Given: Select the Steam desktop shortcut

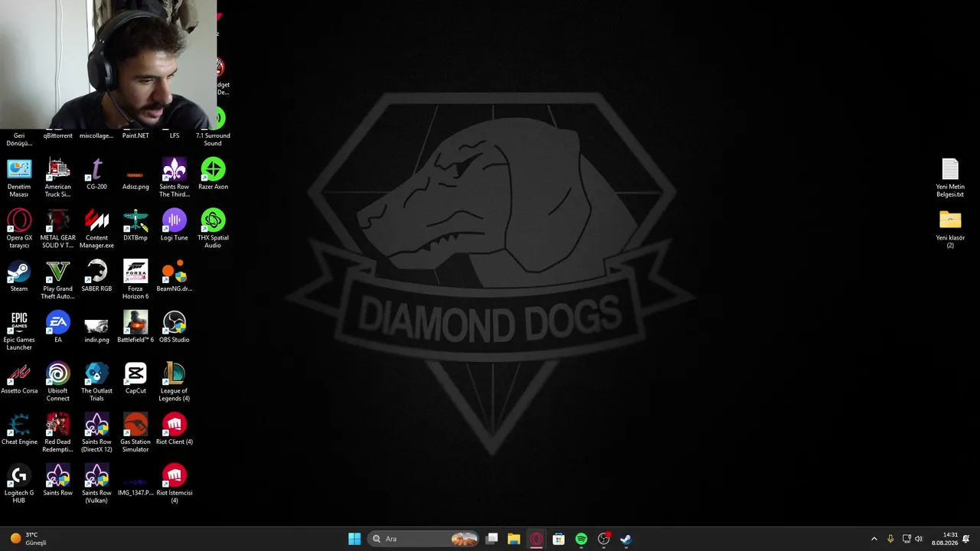Looking at the screenshot, I should (19, 276).
